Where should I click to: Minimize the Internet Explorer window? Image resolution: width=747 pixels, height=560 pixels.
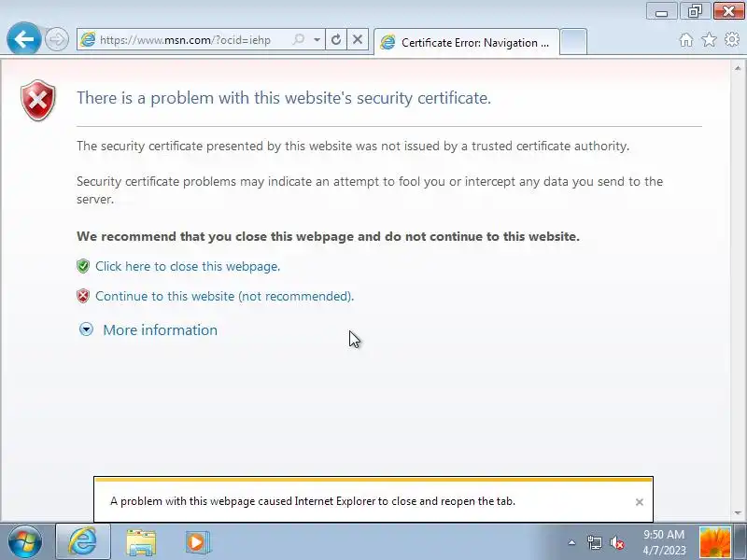[x=661, y=11]
